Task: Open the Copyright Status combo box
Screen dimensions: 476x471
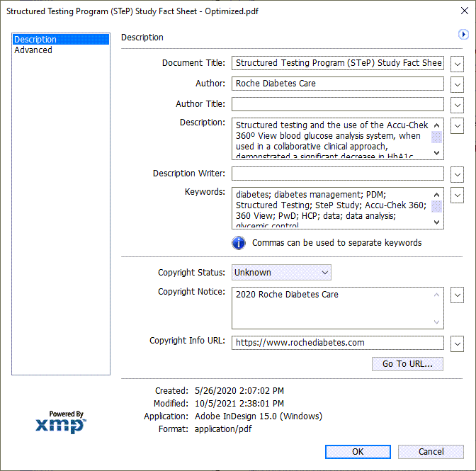Action: [281, 273]
